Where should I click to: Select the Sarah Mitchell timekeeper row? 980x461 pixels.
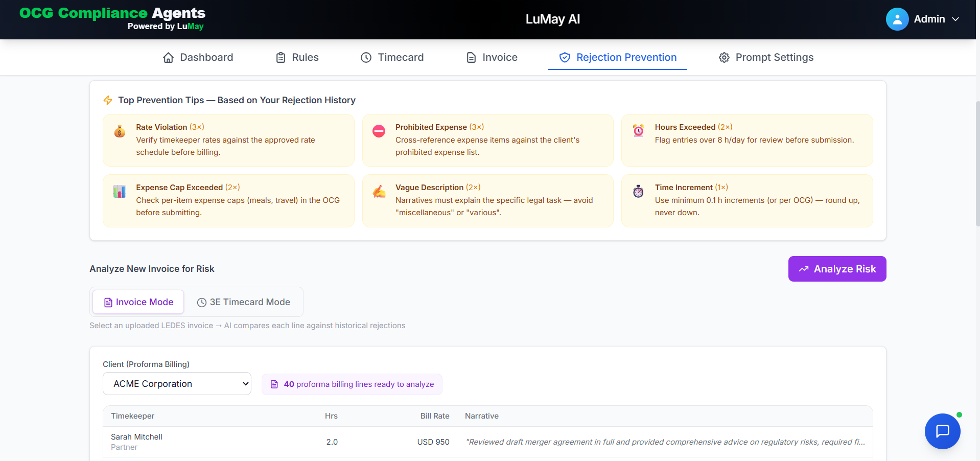[x=487, y=442]
